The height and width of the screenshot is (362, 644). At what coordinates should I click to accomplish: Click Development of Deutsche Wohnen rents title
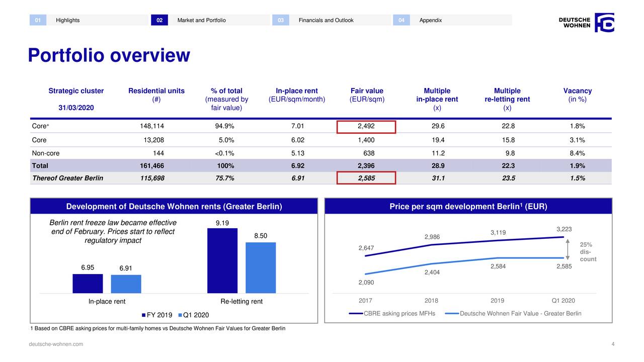tap(174, 207)
